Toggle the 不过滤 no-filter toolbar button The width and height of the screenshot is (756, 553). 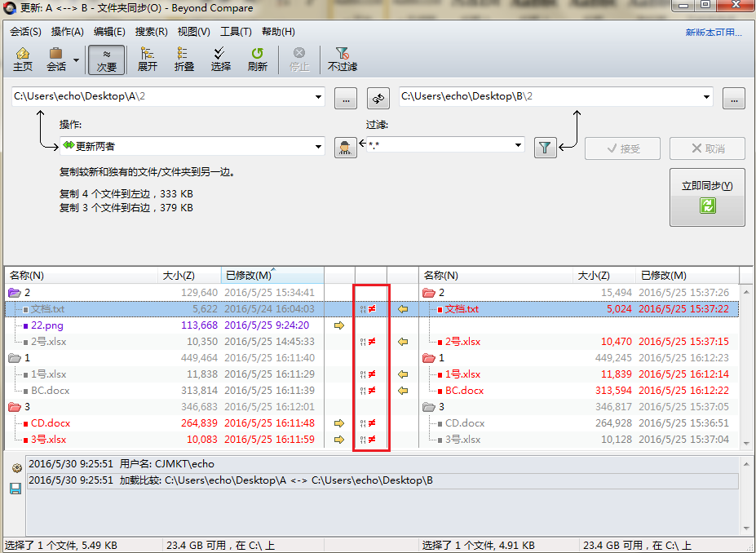click(343, 59)
